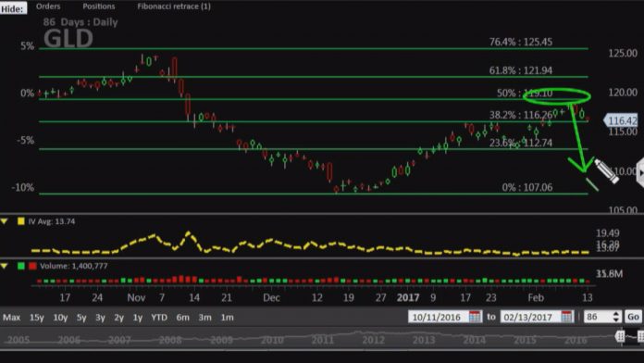Click the Volume: 1,400,777 label

73,266
